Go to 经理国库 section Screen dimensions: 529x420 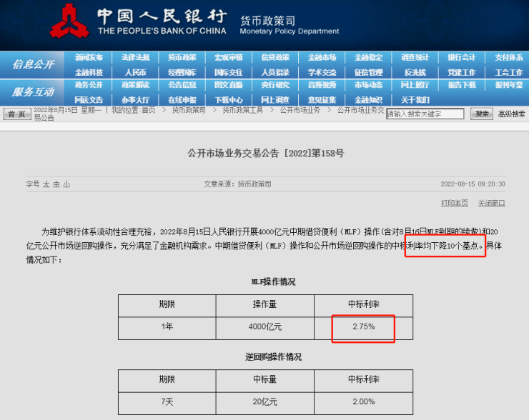click(x=182, y=72)
